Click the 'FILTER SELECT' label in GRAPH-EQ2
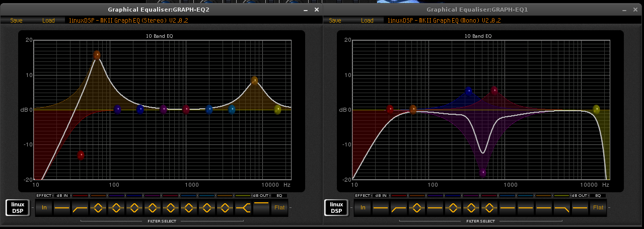The image size is (644, 229). (x=162, y=221)
